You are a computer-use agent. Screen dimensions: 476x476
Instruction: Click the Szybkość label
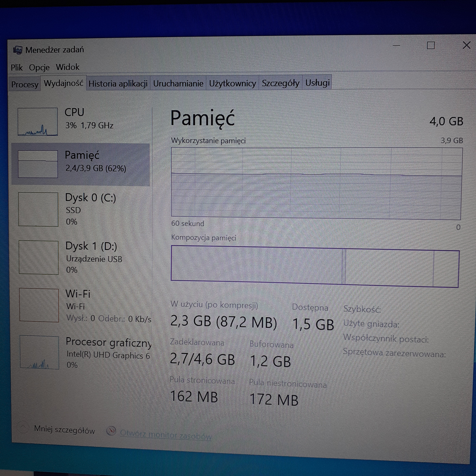[362, 309]
